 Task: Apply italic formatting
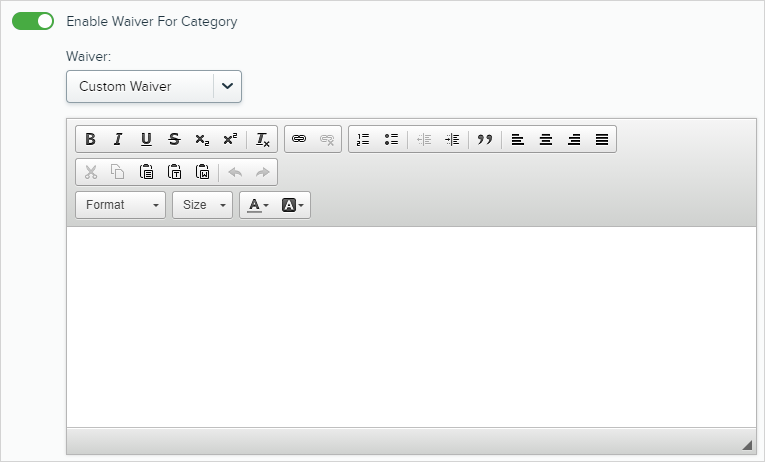pyautogui.click(x=117, y=139)
